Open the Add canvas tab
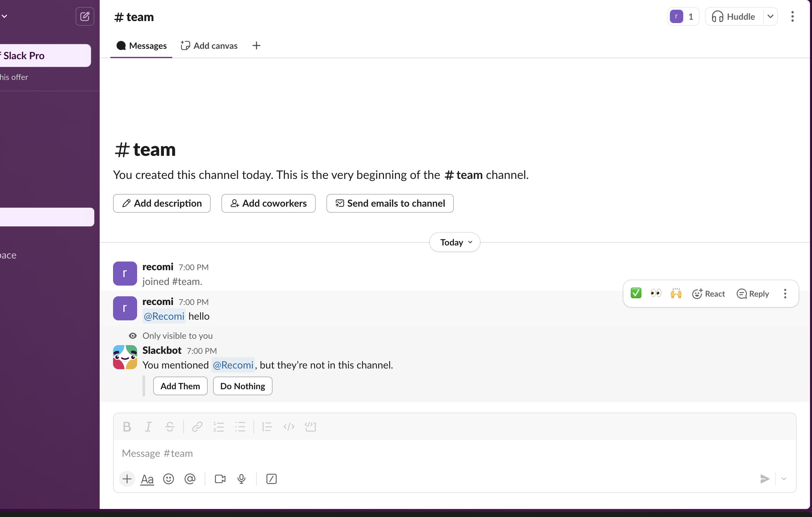Image resolution: width=812 pixels, height=517 pixels. [209, 46]
